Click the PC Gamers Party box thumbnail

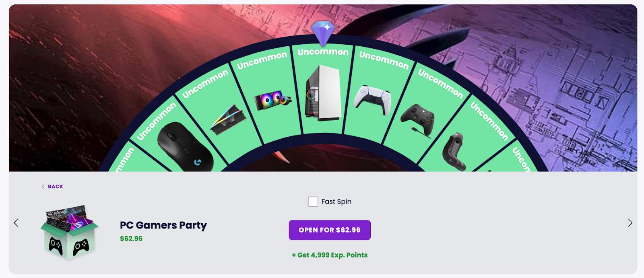[70, 231]
